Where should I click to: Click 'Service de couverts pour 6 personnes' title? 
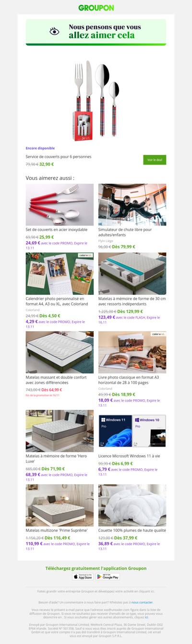click(59, 156)
